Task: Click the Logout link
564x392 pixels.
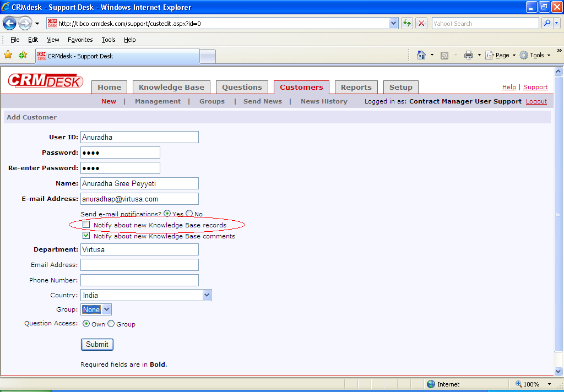Action: [x=536, y=101]
